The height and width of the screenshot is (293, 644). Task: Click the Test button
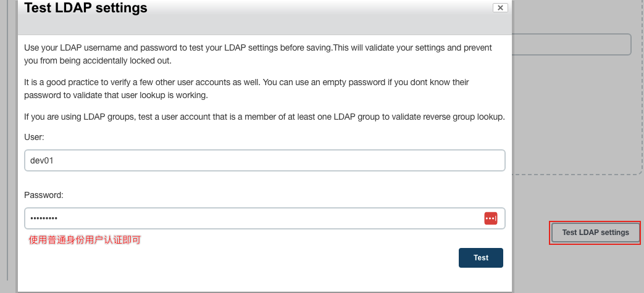(x=480, y=258)
